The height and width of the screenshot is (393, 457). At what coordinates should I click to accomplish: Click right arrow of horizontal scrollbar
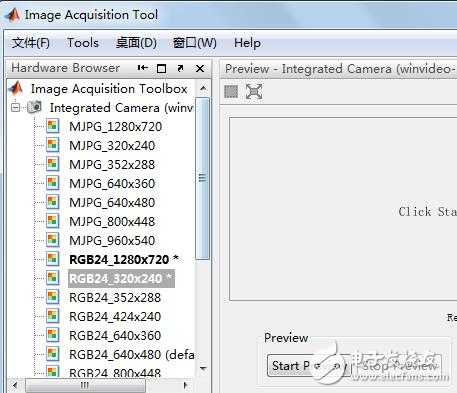coord(185,386)
